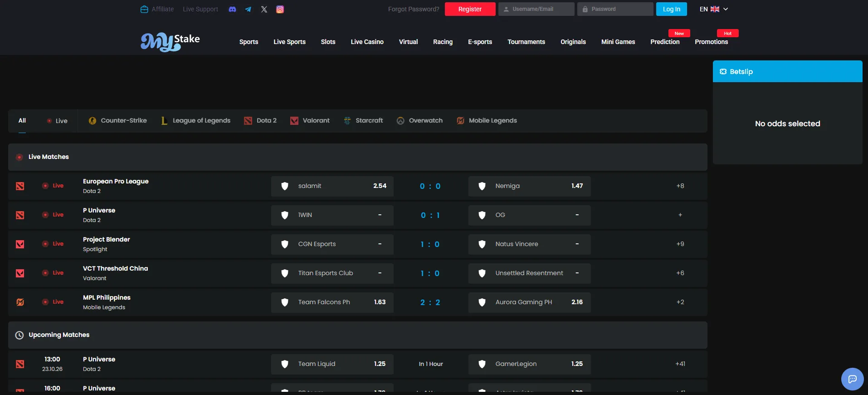Image resolution: width=868 pixels, height=395 pixels.
Task: Open the EN language dropdown
Action: coord(713,9)
